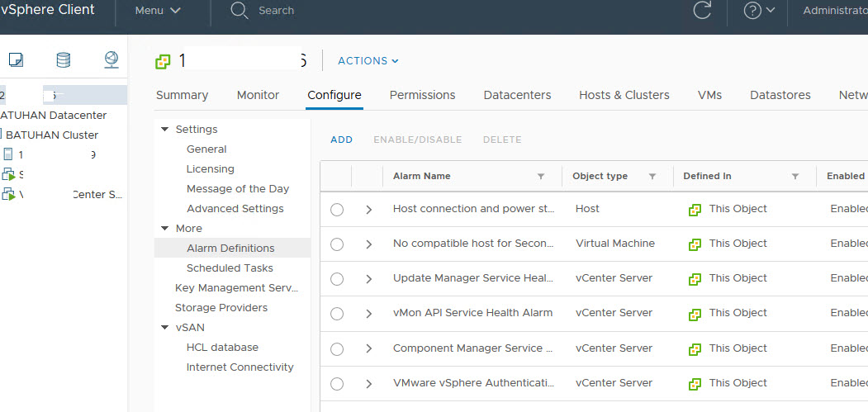868x412 pixels.
Task: Select radio for Host connection alarm
Action: [x=336, y=210]
